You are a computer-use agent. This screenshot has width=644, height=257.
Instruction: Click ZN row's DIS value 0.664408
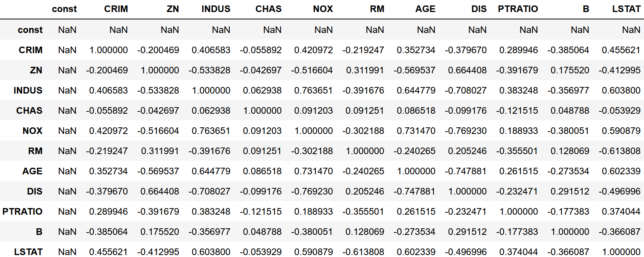(x=467, y=70)
